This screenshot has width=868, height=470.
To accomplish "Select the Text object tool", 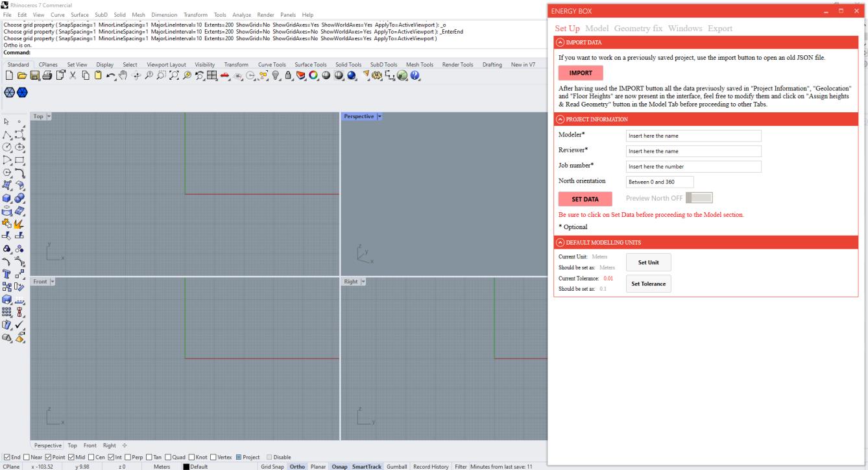I will tap(9, 273).
